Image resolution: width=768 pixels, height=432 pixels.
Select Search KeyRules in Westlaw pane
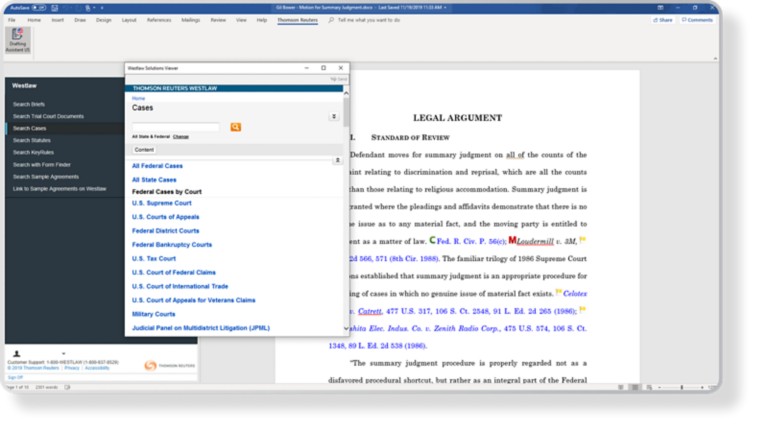coord(33,152)
